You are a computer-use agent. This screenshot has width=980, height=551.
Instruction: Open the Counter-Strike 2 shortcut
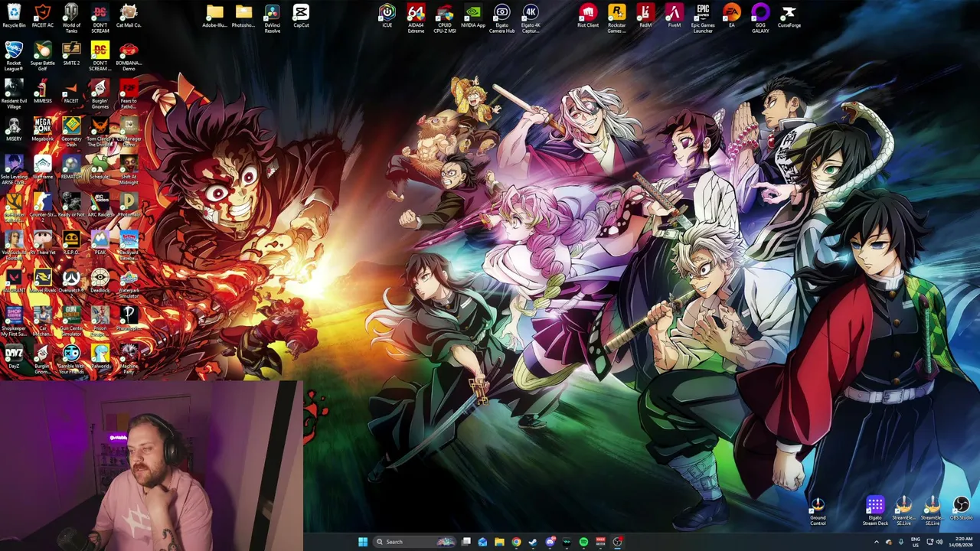[x=43, y=205]
